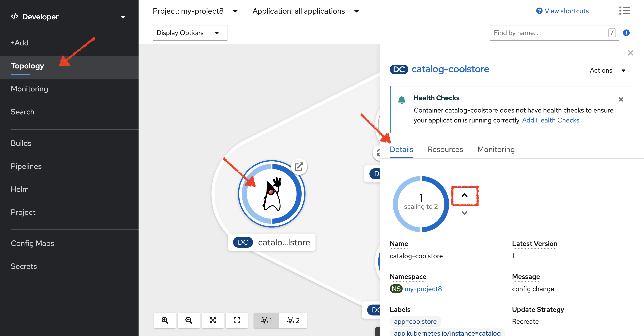Click the DC badge on the catalo...lstore node label

coord(243,242)
